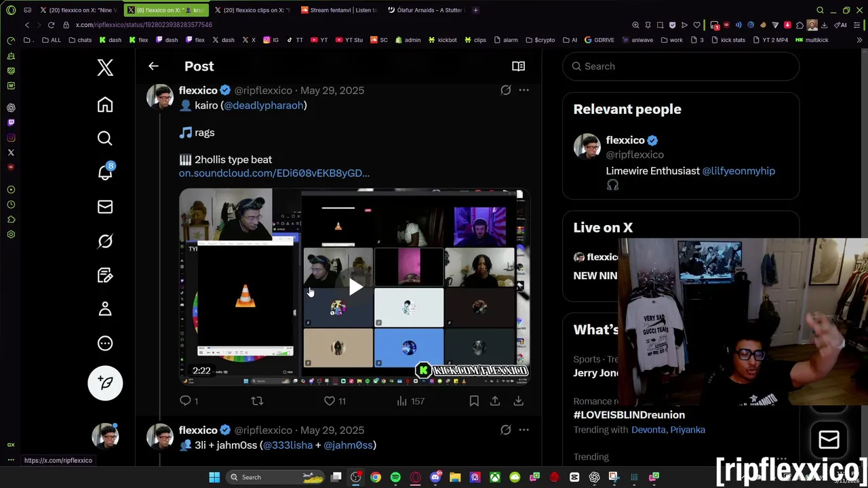Open Devonta trending link
Image resolution: width=868 pixels, height=488 pixels.
(648, 430)
